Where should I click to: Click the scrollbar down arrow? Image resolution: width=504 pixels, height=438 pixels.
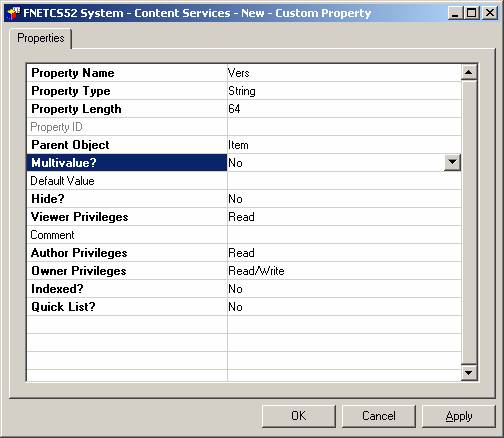[468, 372]
